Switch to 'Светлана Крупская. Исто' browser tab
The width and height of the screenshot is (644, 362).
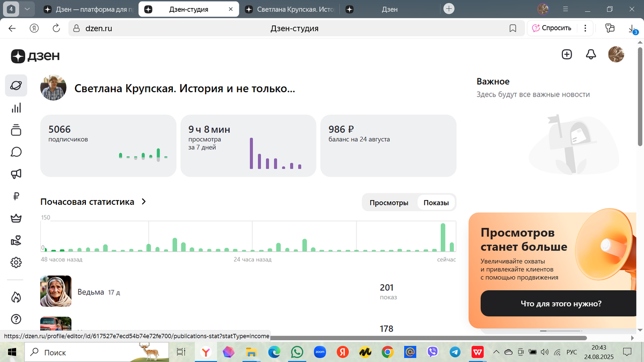290,9
